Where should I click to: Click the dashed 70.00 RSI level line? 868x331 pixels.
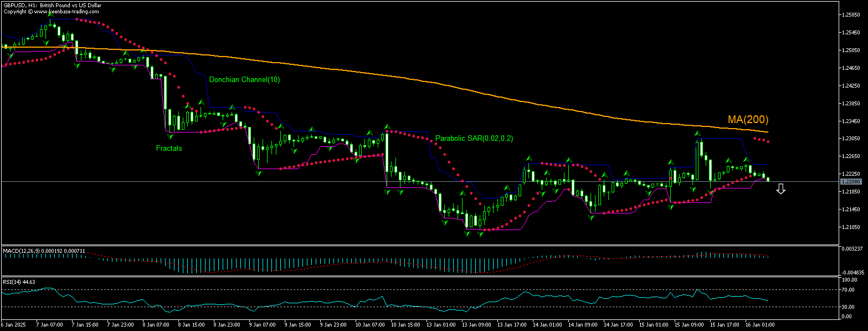pos(388,288)
